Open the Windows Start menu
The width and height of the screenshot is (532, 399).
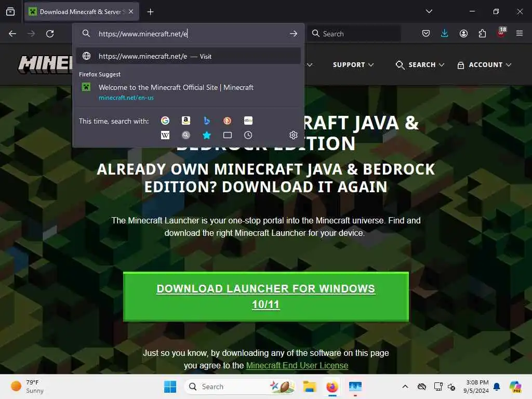(170, 387)
